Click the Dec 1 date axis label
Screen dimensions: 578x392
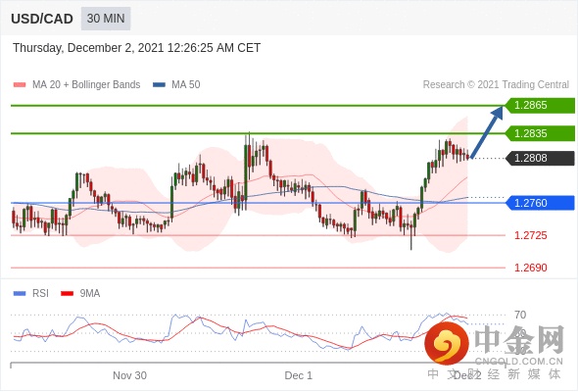coord(298,375)
